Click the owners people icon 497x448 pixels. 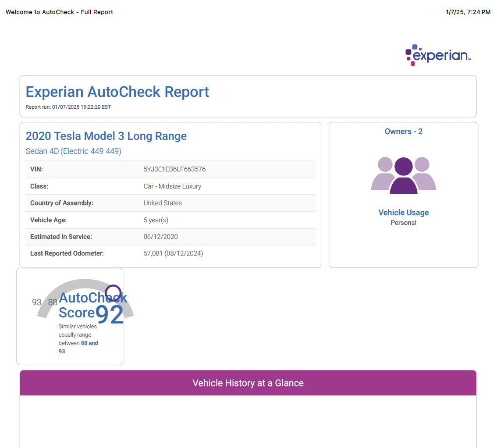(x=404, y=175)
